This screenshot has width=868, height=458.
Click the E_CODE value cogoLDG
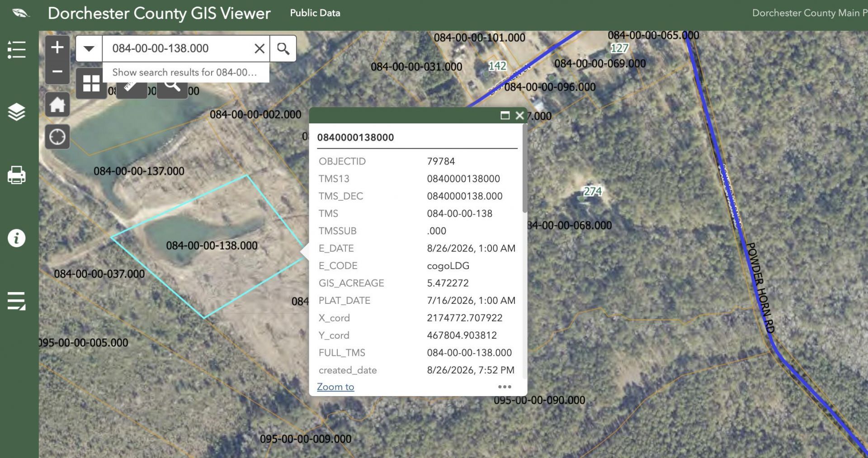click(x=448, y=266)
